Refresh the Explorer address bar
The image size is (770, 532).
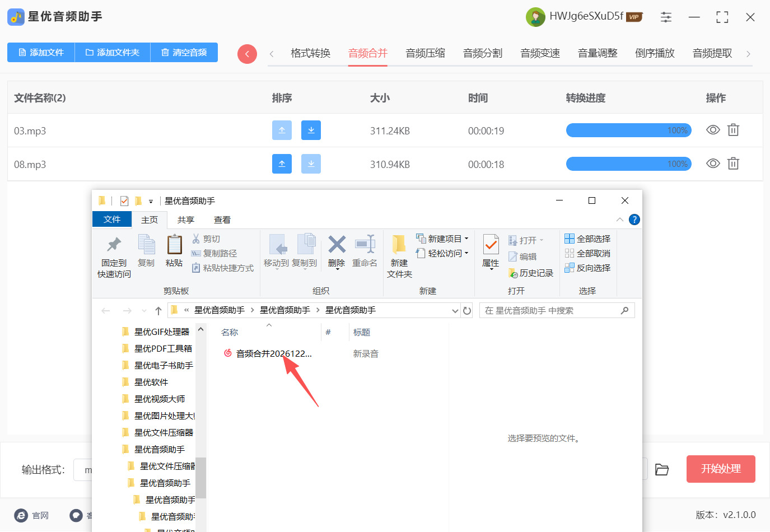467,311
